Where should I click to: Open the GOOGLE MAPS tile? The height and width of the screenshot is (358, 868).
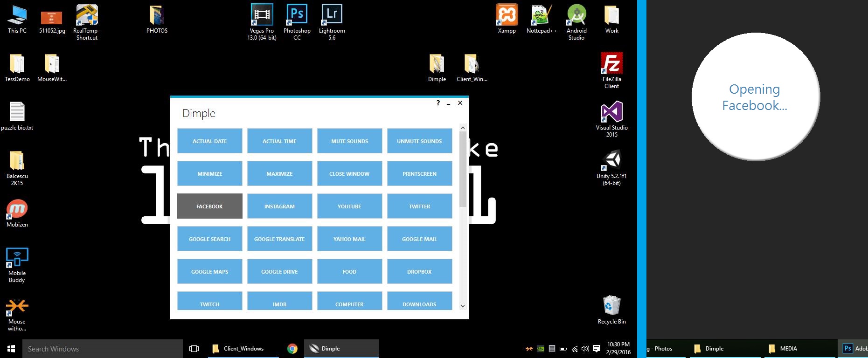click(210, 271)
